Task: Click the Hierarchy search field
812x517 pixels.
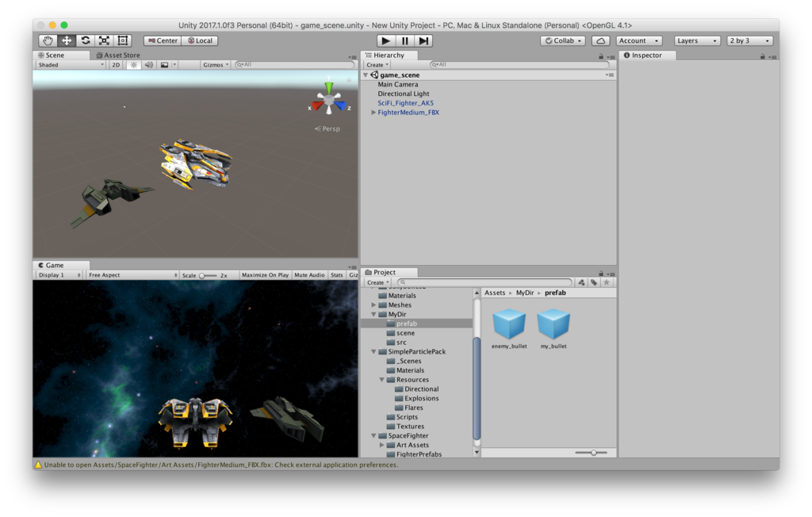Action: pos(519,65)
